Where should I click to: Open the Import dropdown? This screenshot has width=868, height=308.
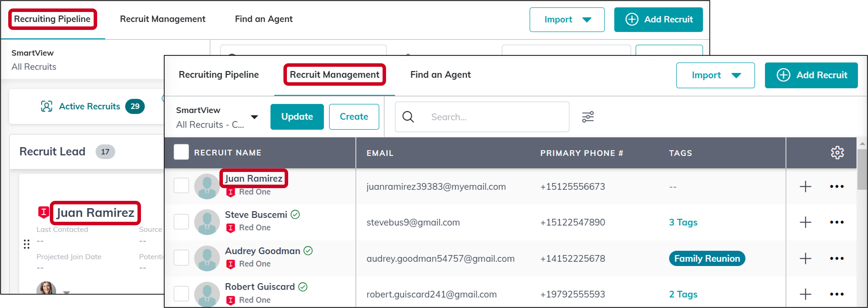(x=715, y=75)
